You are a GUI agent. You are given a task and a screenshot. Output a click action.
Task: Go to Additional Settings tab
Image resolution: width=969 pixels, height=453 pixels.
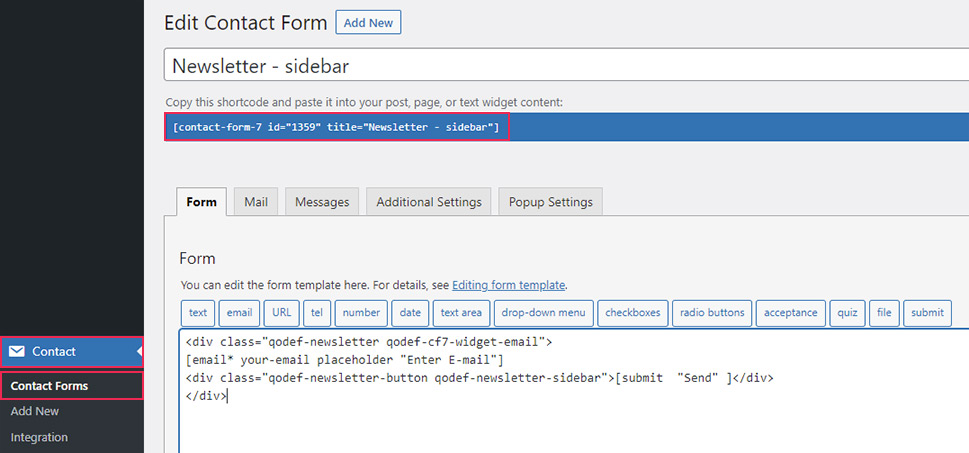click(x=429, y=202)
